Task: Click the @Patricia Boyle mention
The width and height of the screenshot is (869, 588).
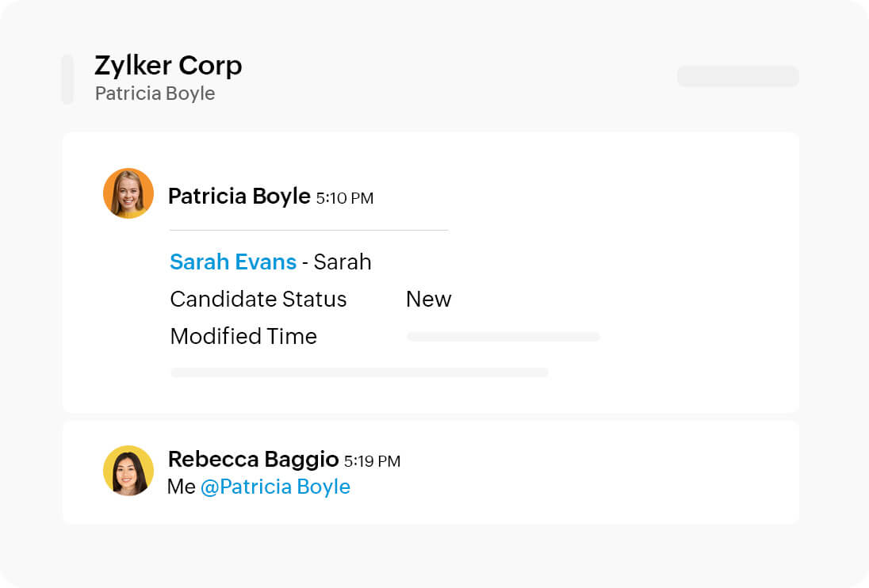Action: pyautogui.click(x=275, y=487)
